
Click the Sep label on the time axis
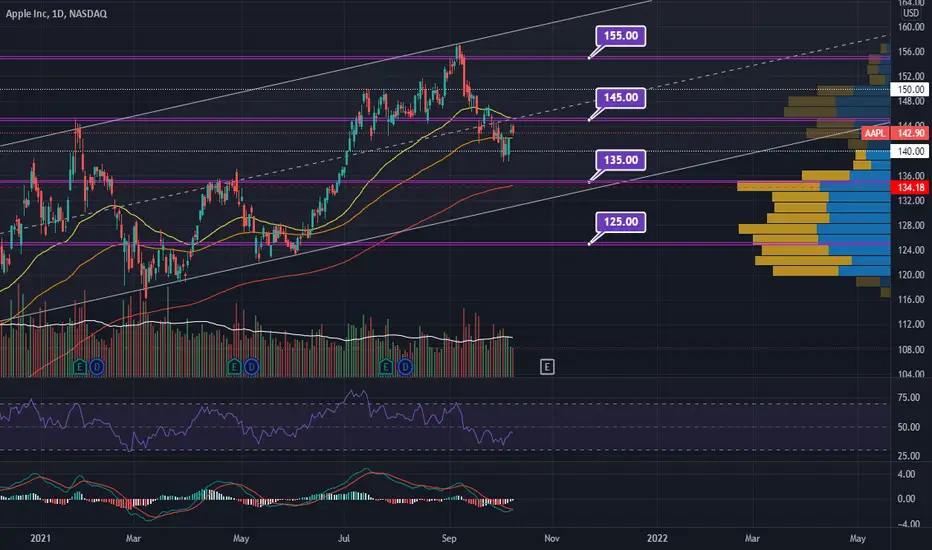[x=449, y=538]
